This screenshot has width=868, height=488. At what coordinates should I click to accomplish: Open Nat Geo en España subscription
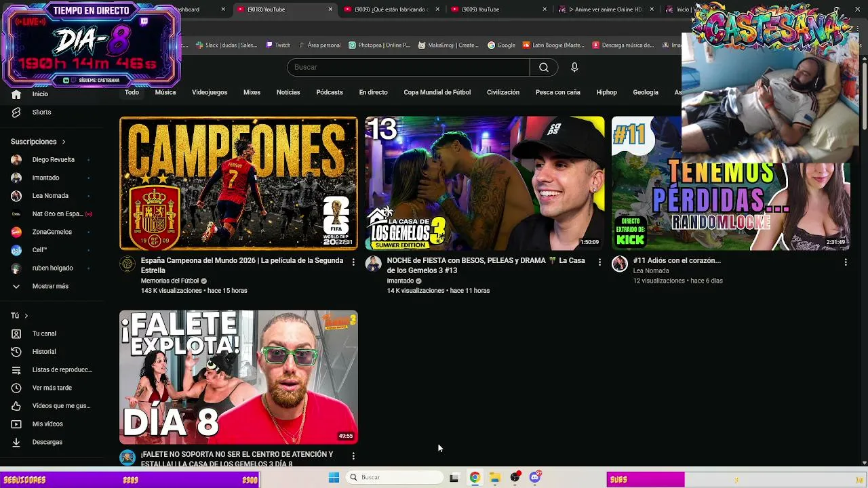(52, 214)
